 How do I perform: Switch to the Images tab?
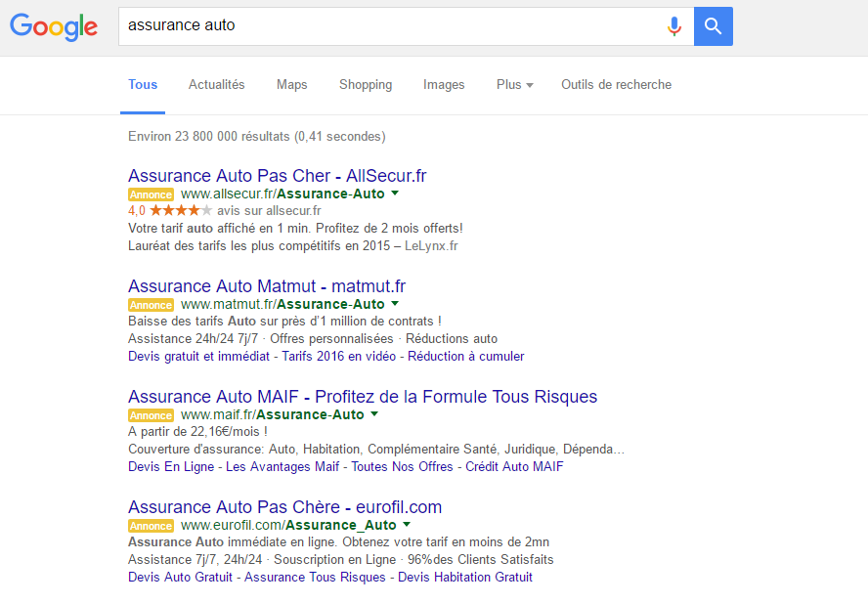(444, 85)
